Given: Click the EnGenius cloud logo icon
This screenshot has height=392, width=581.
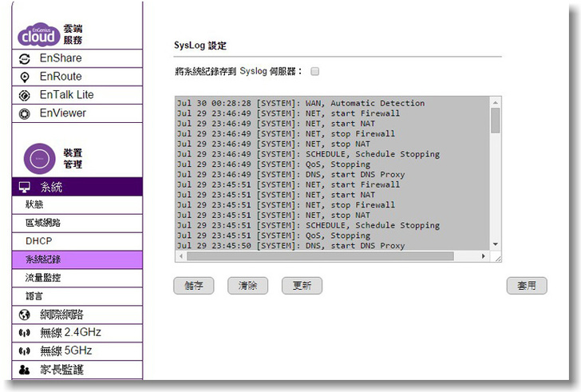Looking at the screenshot, I should 38,34.
